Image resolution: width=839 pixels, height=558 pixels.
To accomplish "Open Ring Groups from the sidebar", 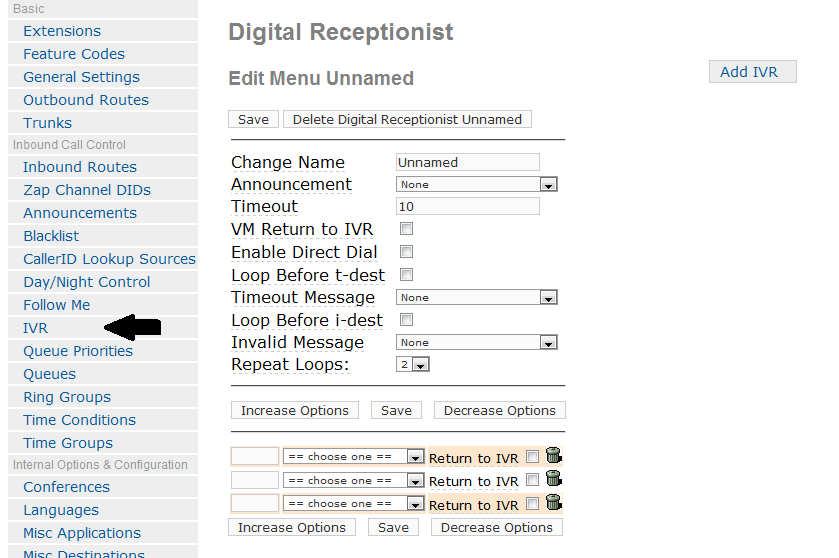I will [x=67, y=397].
